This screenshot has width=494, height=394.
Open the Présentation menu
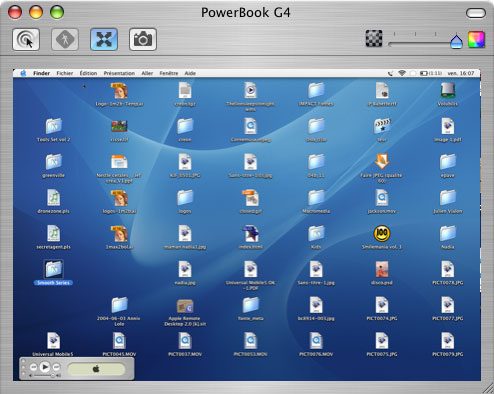click(119, 73)
